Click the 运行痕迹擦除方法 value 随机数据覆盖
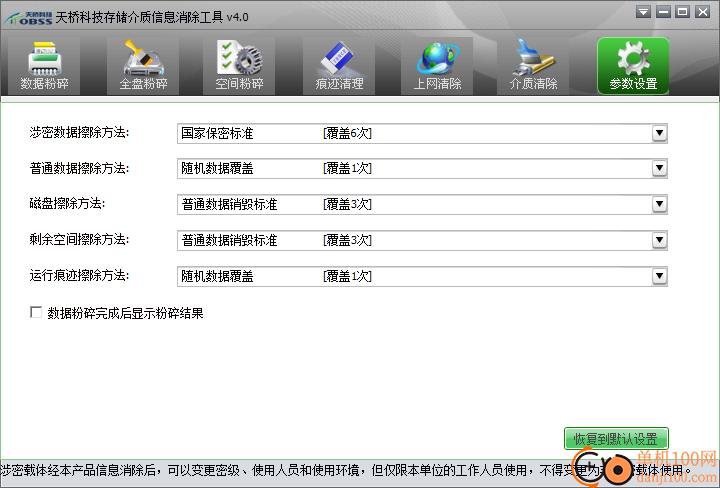Viewport: 720px width, 488px height. [x=217, y=276]
